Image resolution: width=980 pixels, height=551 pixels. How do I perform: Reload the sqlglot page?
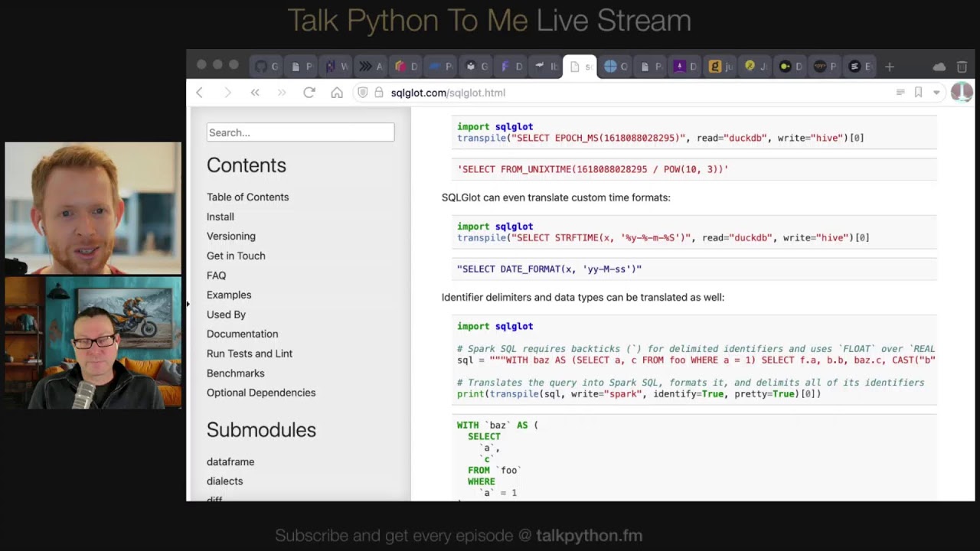[309, 93]
